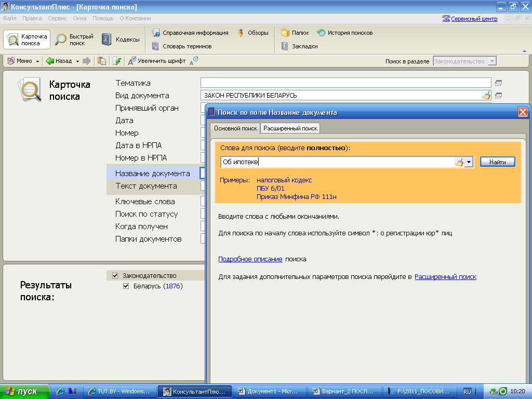Select Дата field label
The height and width of the screenshot is (399, 532).
[124, 121]
